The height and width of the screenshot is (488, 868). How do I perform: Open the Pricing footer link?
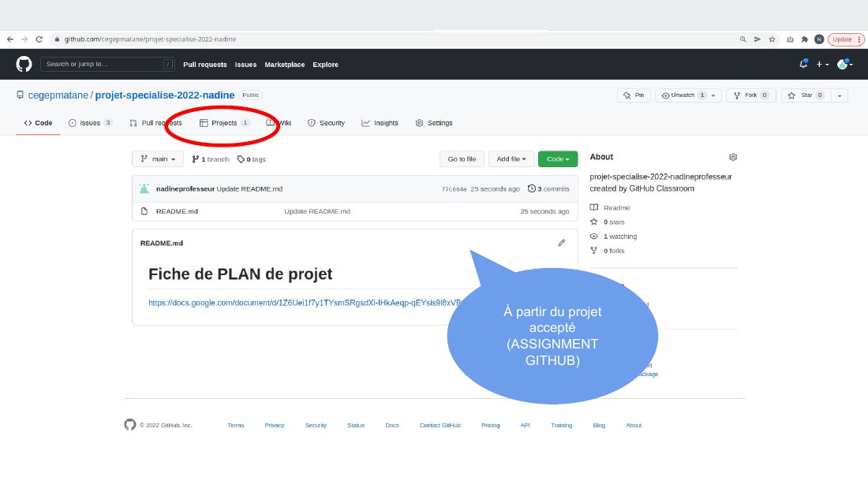491,426
